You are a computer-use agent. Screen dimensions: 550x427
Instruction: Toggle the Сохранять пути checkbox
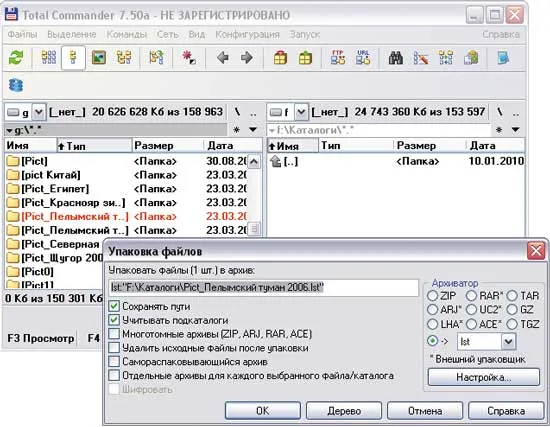tap(114, 306)
